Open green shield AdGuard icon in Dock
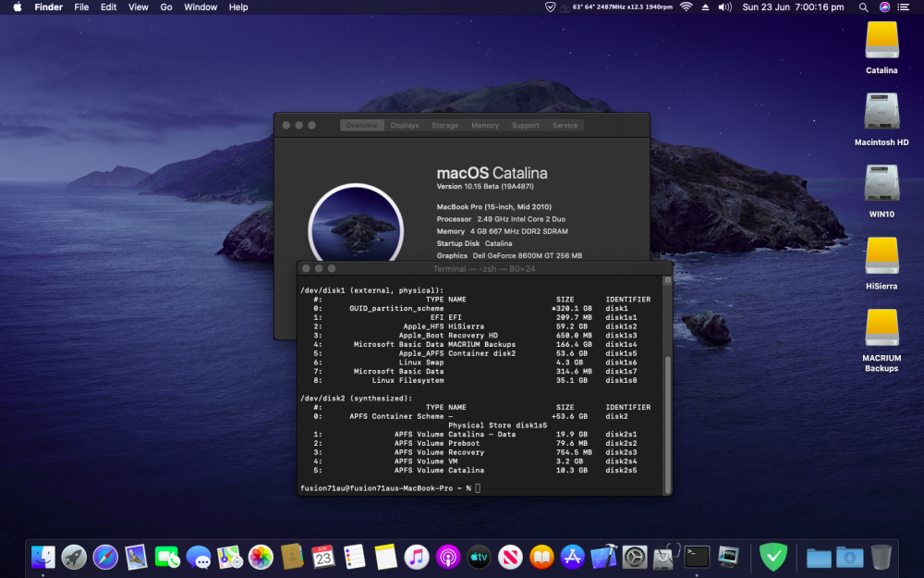This screenshot has height=578, width=924. [x=773, y=557]
